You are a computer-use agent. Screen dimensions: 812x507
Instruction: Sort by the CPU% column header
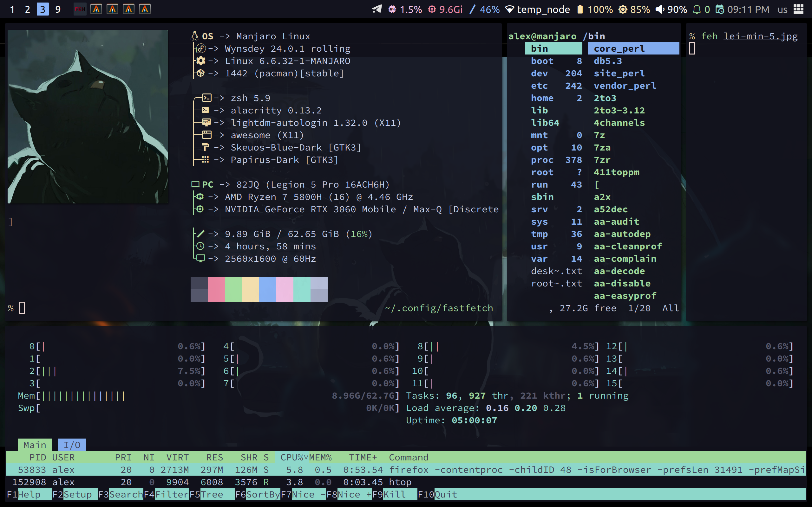coord(291,457)
